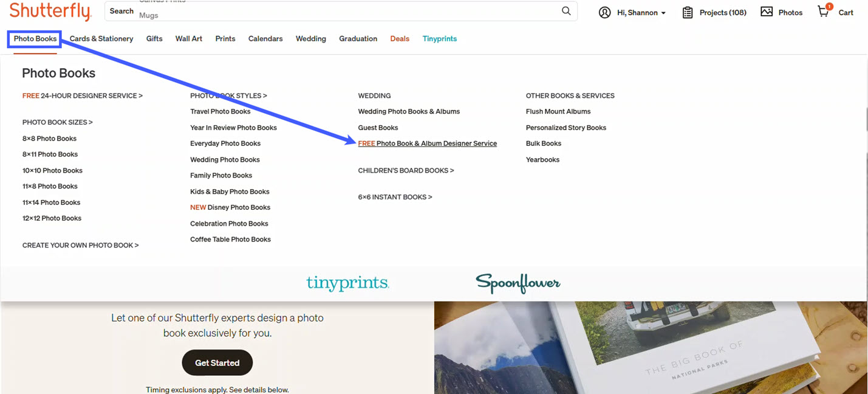This screenshot has height=394, width=868.
Task: Open FREE Photo Book & Album Designer Service
Action: point(427,143)
